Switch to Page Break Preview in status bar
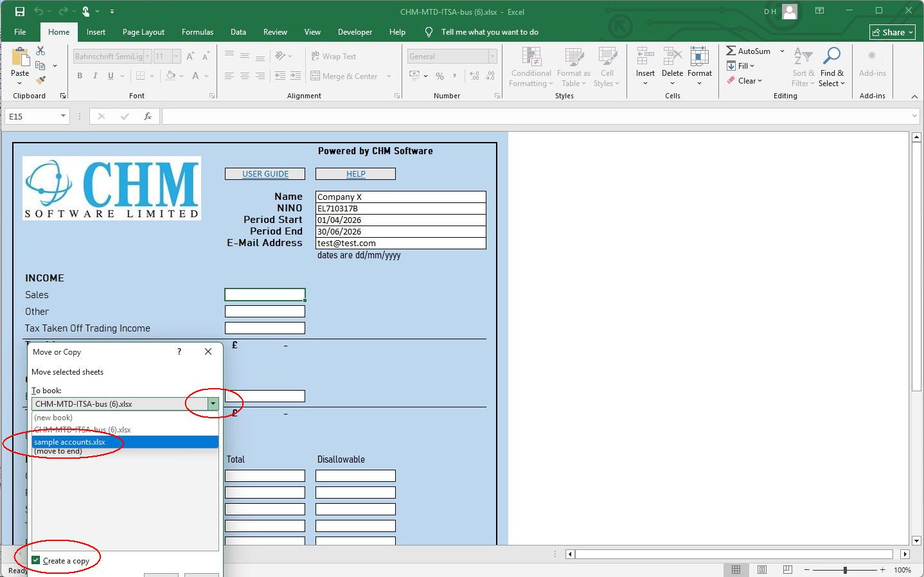924x577 pixels. pos(787,570)
